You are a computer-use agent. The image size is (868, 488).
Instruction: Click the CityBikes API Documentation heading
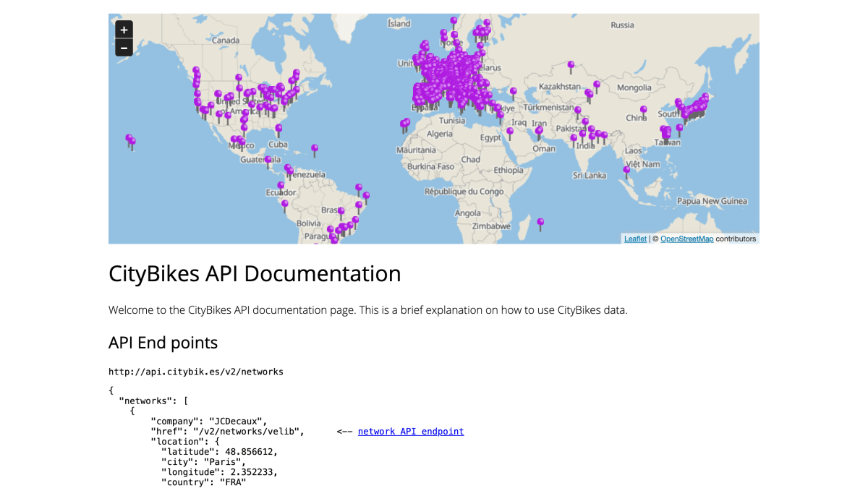click(x=255, y=274)
